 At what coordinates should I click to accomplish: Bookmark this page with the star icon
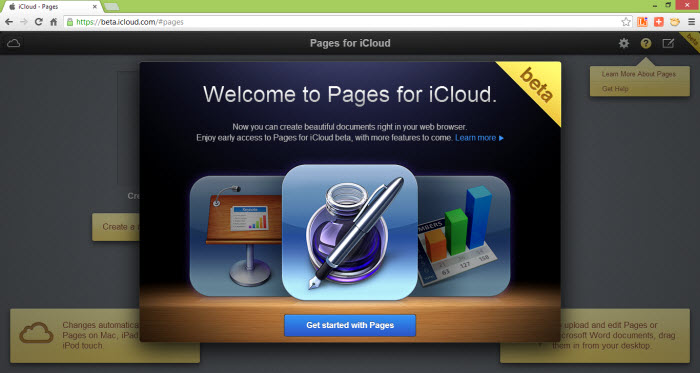pyautogui.click(x=626, y=21)
